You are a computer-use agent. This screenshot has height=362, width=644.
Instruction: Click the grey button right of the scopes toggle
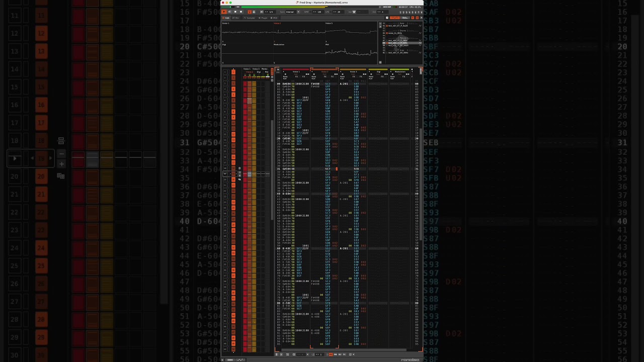[x=406, y=18]
